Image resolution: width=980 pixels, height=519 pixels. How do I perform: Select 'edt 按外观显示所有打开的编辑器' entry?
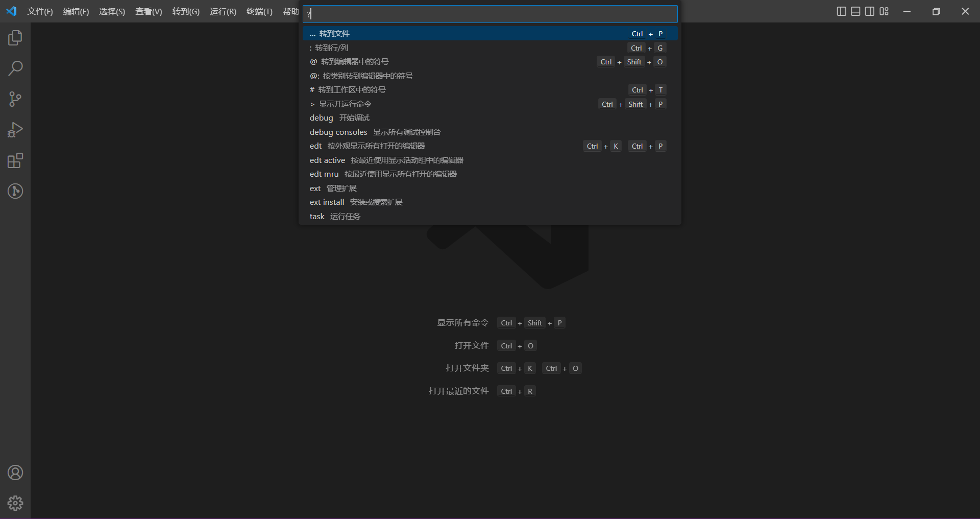point(490,146)
